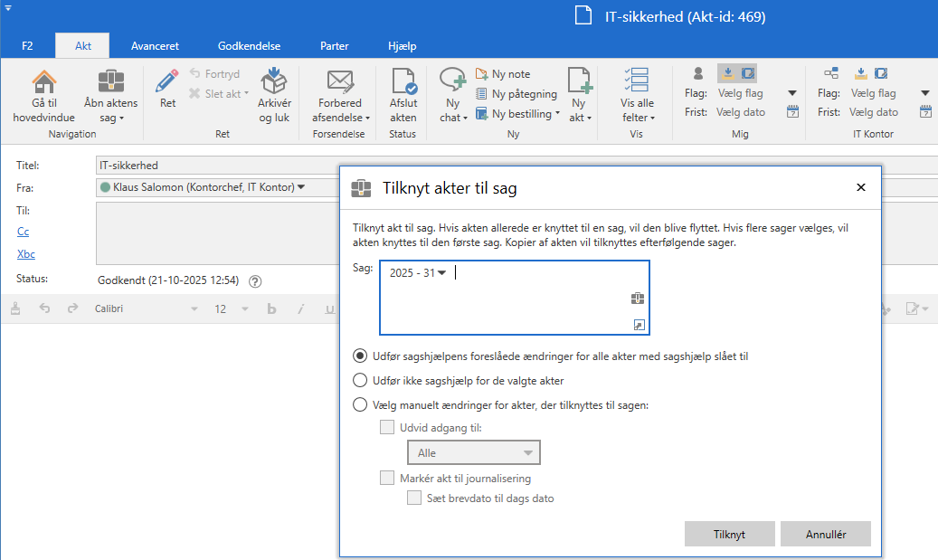Click the Afslut akten icon

[x=403, y=81]
